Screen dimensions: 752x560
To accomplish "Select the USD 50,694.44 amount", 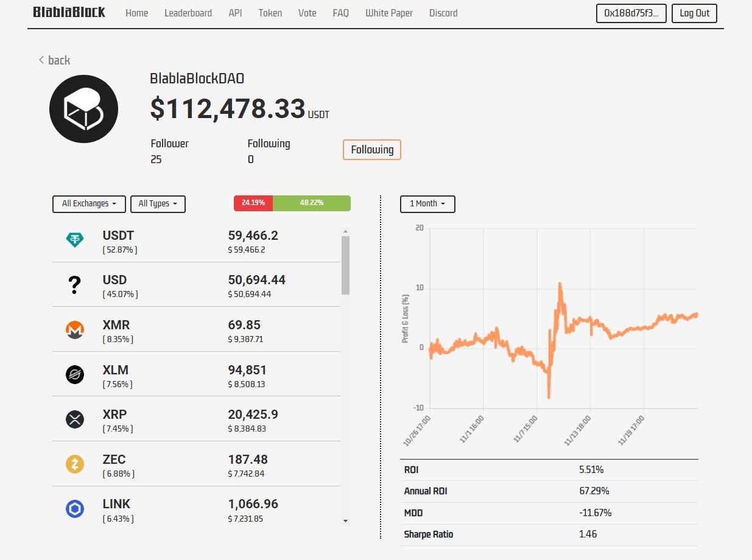I will click(257, 280).
